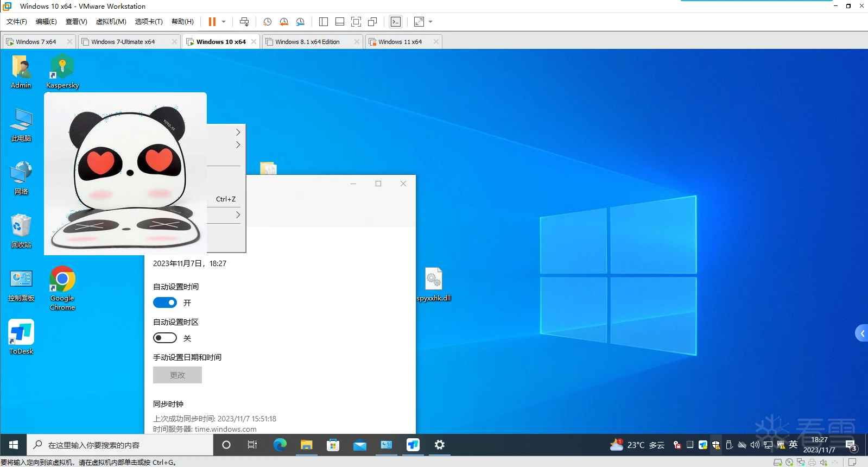
Task: Open the VMware console view
Action: tap(396, 22)
